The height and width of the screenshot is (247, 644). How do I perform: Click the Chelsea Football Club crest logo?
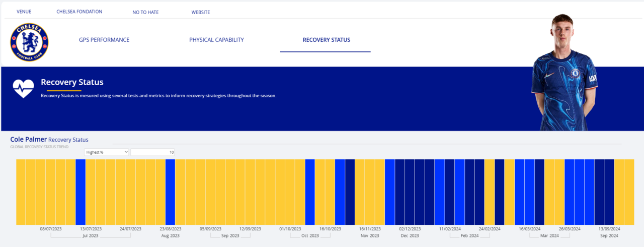click(29, 42)
